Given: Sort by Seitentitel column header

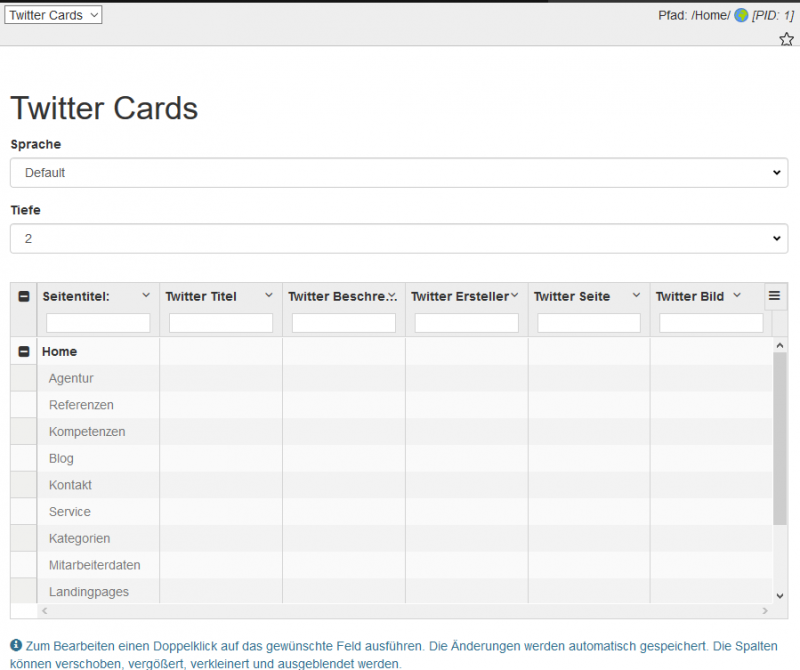Looking at the screenshot, I should (76, 296).
